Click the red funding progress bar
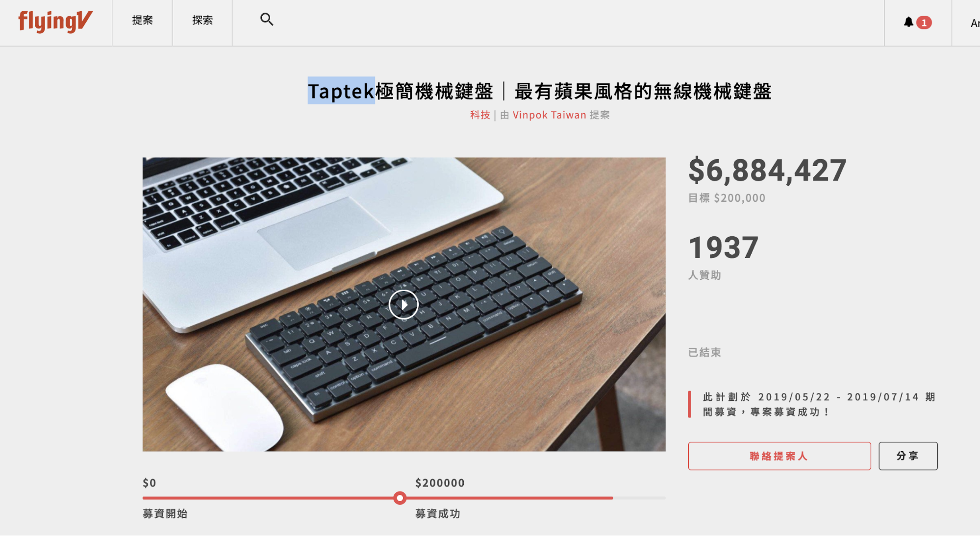The width and height of the screenshot is (980, 536). 377,498
